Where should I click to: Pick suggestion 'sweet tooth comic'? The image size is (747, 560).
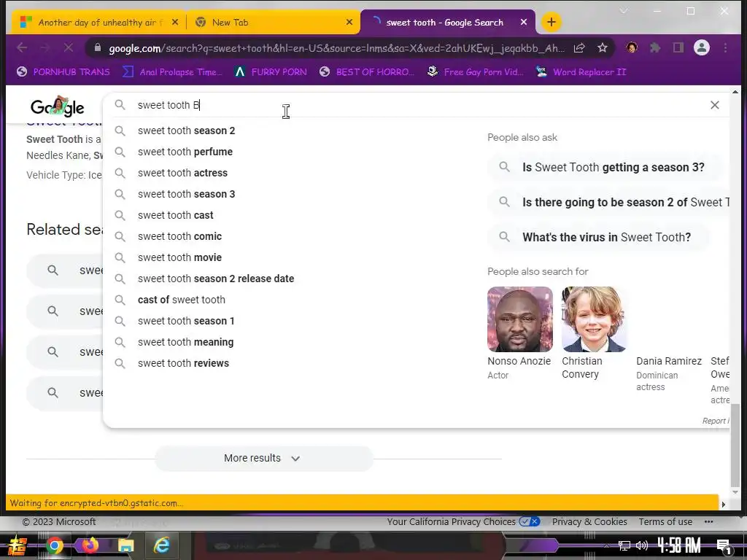click(x=179, y=236)
